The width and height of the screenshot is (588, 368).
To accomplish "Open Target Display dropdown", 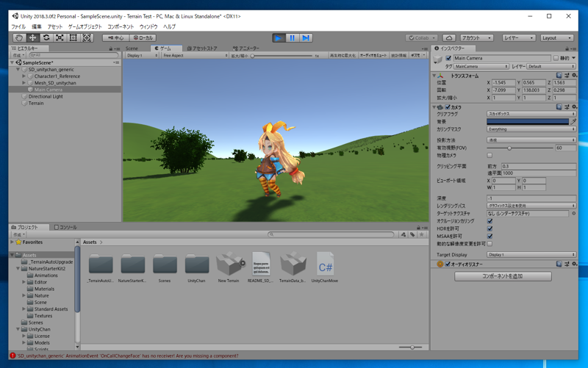I will pos(531,254).
